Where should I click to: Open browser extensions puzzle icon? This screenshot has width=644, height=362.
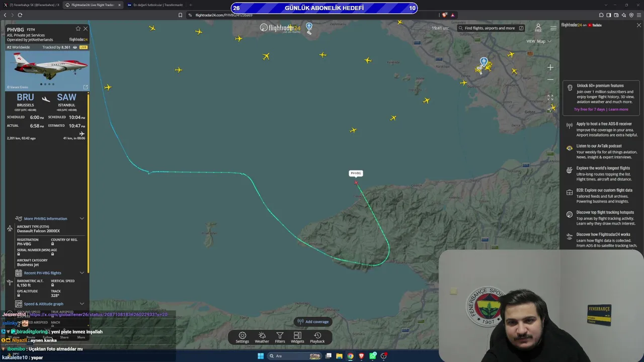[x=601, y=15]
